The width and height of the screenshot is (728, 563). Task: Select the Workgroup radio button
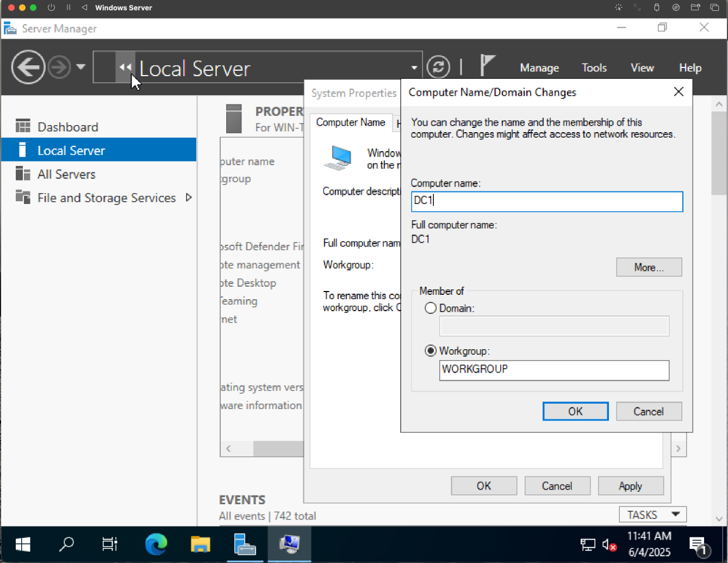431,351
